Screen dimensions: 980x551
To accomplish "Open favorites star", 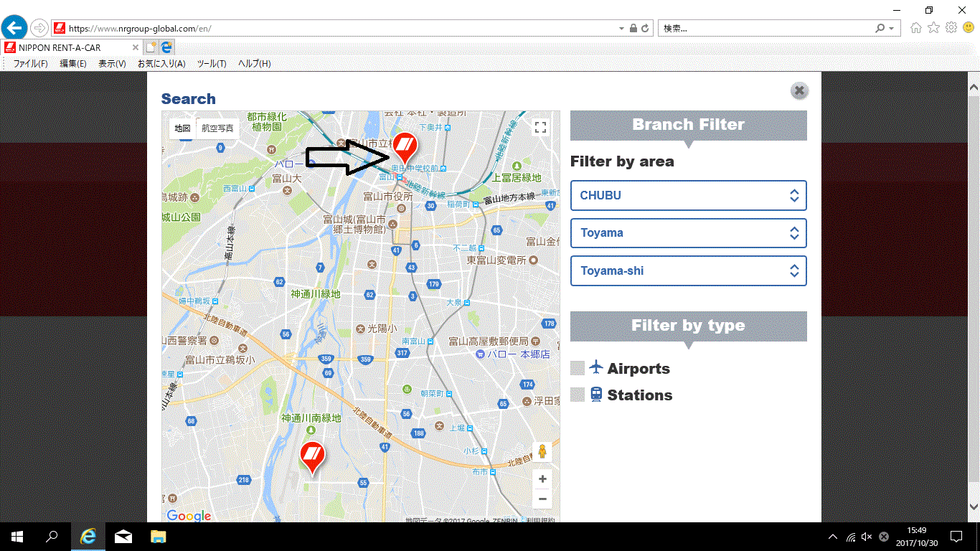I will 933,28.
